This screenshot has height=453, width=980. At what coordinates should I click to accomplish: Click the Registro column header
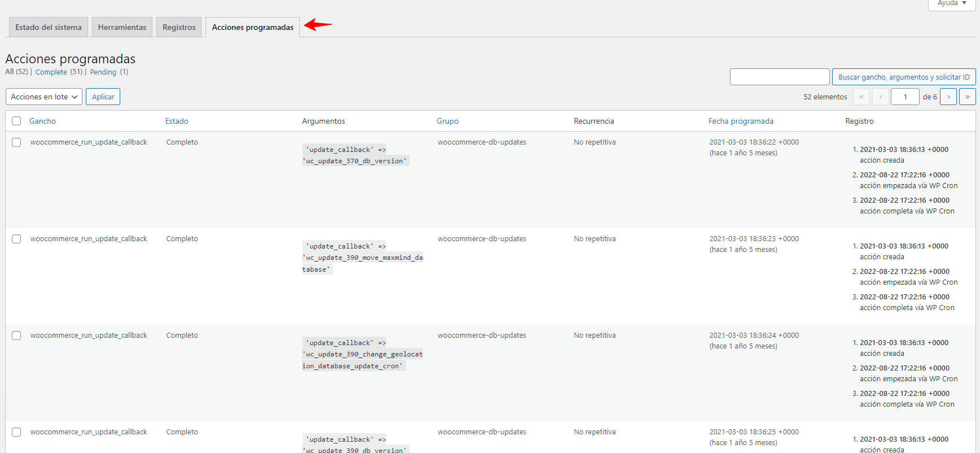859,121
